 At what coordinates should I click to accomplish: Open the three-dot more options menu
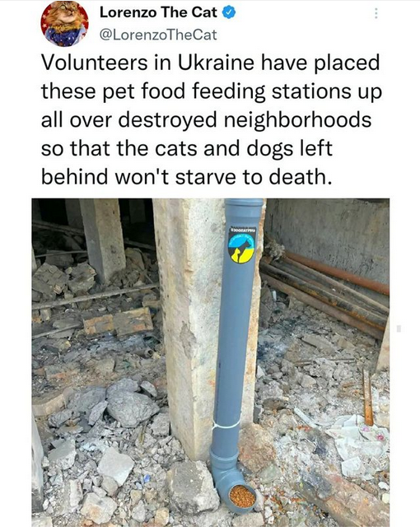click(x=376, y=13)
